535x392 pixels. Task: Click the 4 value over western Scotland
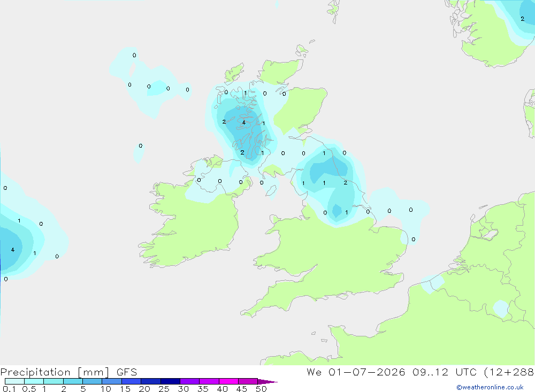[x=243, y=122]
